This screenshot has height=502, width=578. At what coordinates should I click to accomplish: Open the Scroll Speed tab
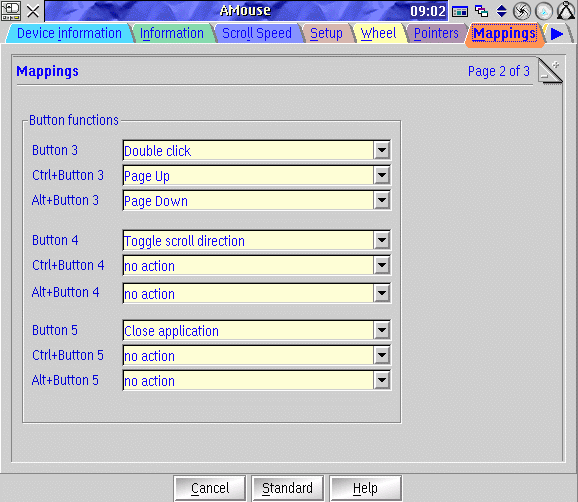[257, 34]
